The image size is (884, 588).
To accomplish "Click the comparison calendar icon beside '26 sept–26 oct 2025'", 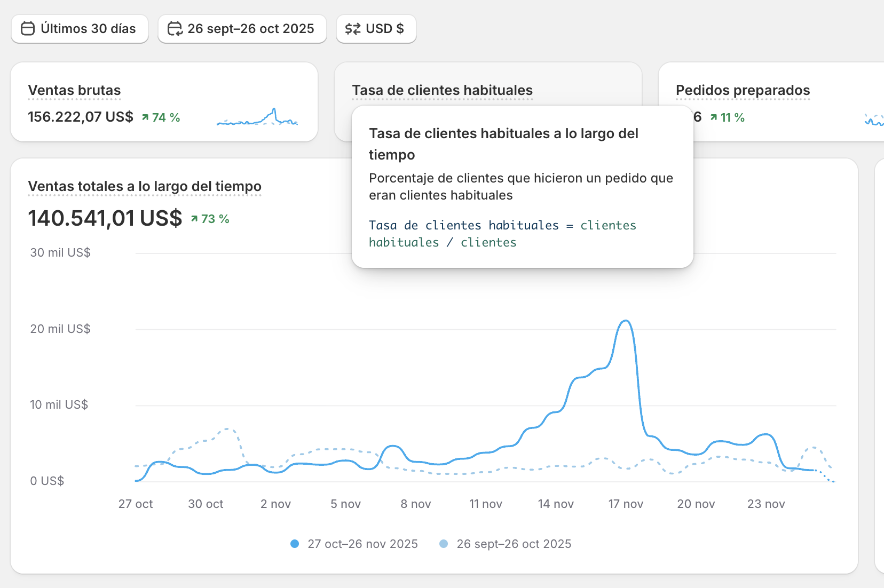I will coord(175,29).
